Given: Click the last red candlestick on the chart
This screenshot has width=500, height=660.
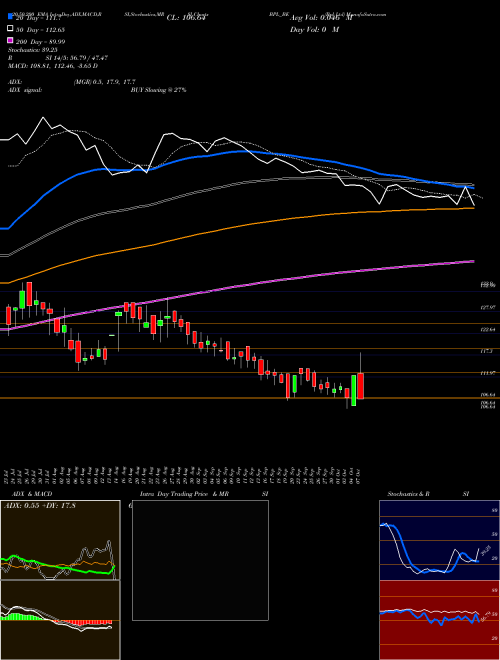Looking at the screenshot, I should (361, 386).
